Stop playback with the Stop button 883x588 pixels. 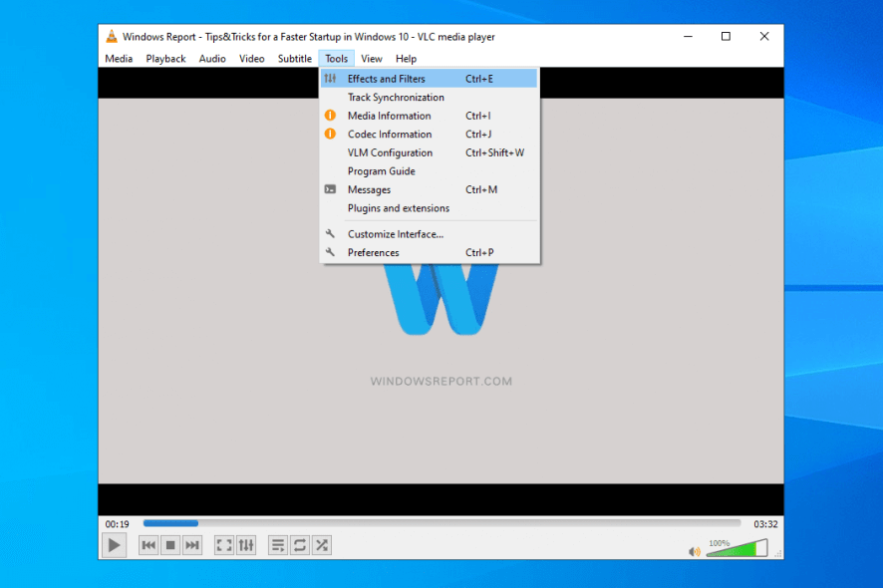pos(170,545)
